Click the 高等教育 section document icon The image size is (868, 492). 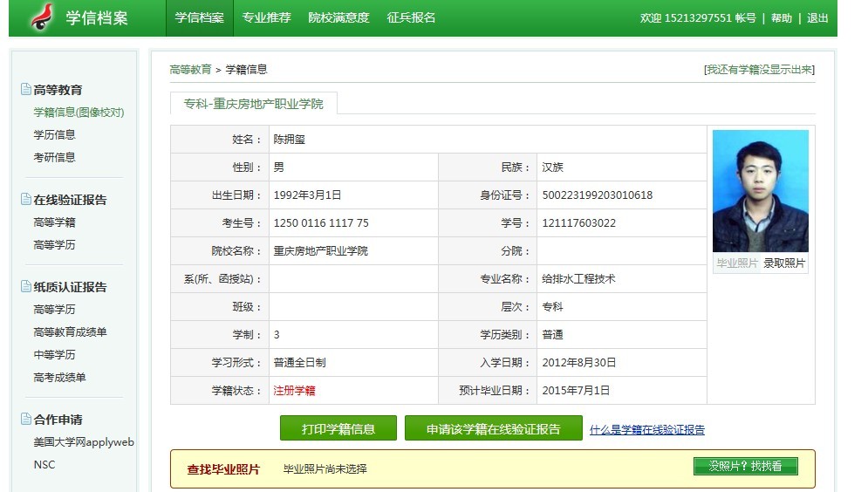25,89
